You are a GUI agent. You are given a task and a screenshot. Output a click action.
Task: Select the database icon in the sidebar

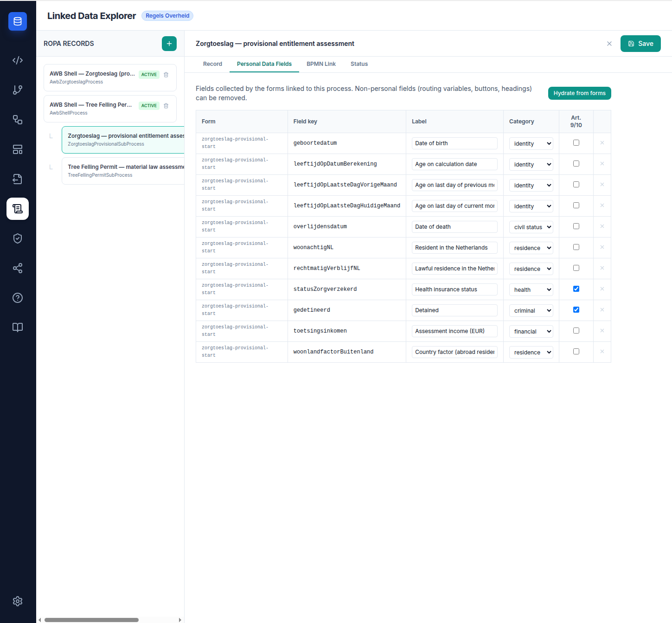(18, 21)
